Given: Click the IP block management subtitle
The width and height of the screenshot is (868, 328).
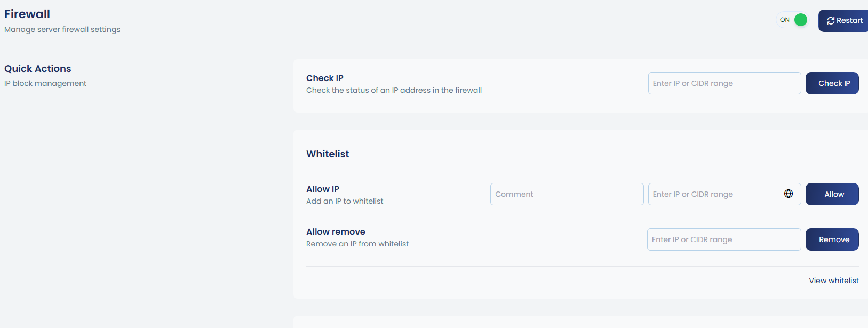Looking at the screenshot, I should point(45,83).
